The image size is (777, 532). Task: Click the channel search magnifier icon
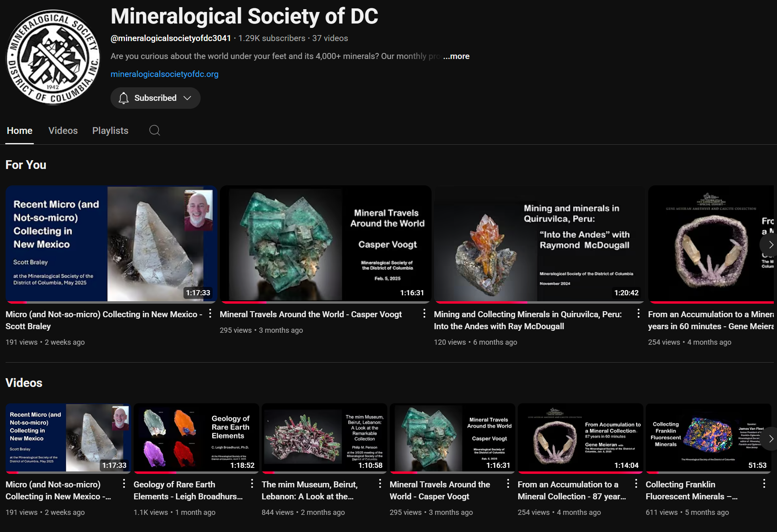[x=154, y=130]
